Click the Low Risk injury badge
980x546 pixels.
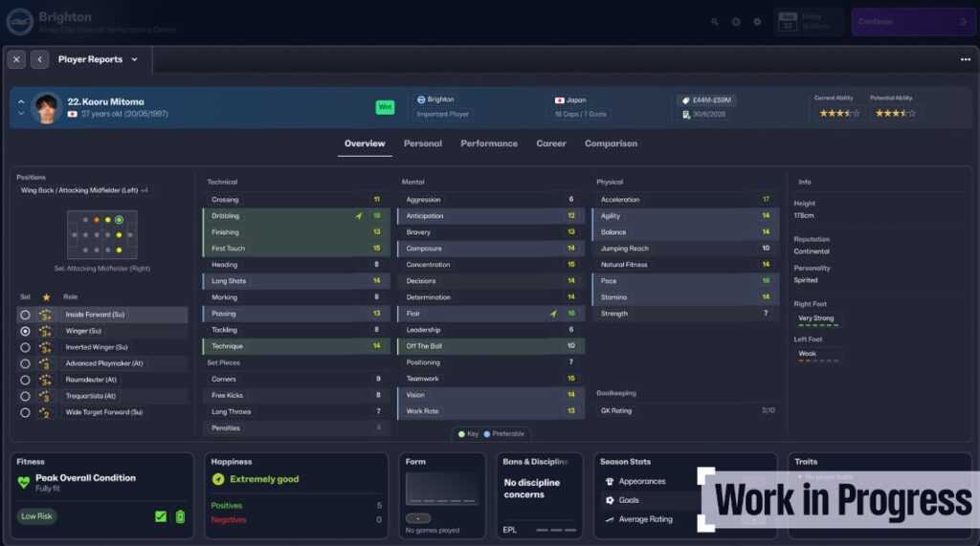coord(36,516)
